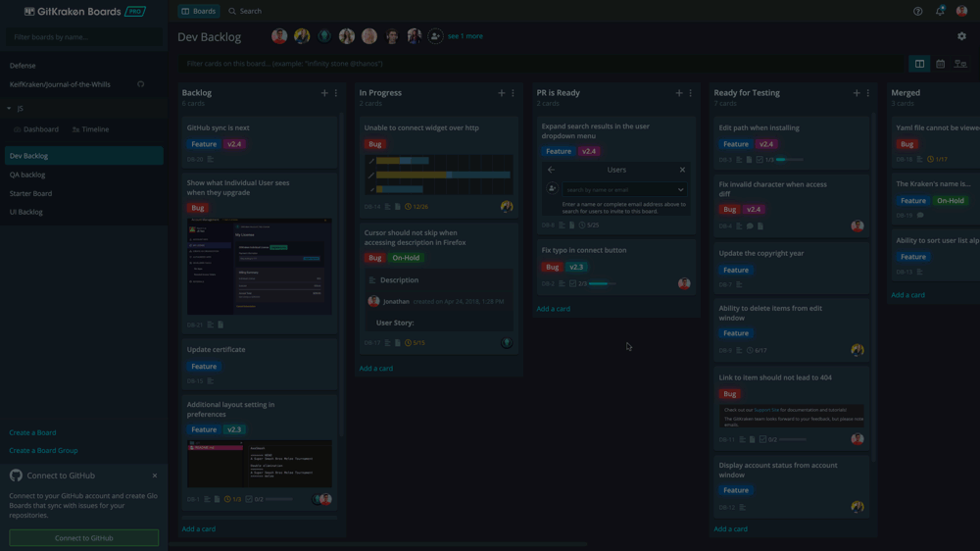Click the v2.4 label on GitHub sync card
This screenshot has width=980, height=551.
[x=234, y=144]
